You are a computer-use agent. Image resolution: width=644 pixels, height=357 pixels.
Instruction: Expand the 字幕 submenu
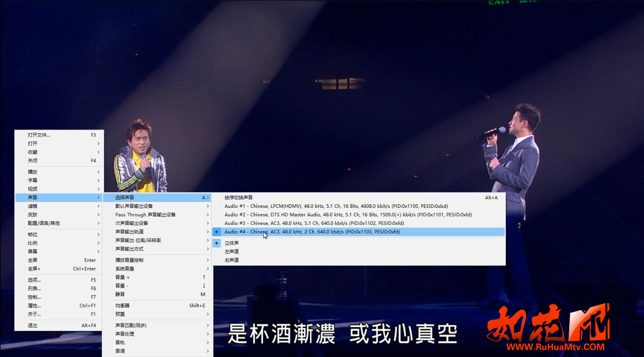point(59,180)
